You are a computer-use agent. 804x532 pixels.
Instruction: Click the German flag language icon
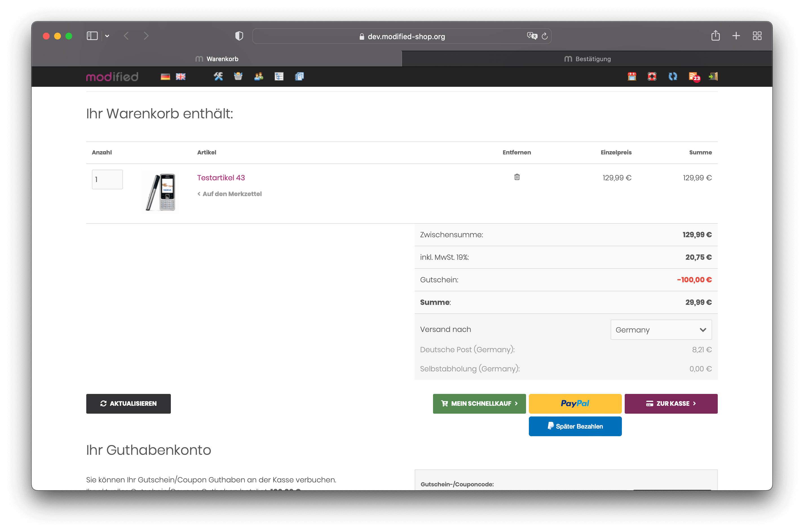(x=165, y=77)
